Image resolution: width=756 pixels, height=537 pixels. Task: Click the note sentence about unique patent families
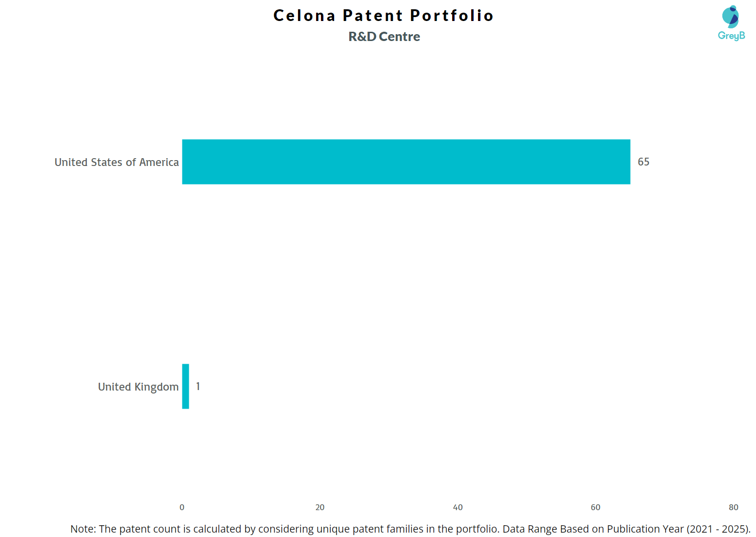298,529
